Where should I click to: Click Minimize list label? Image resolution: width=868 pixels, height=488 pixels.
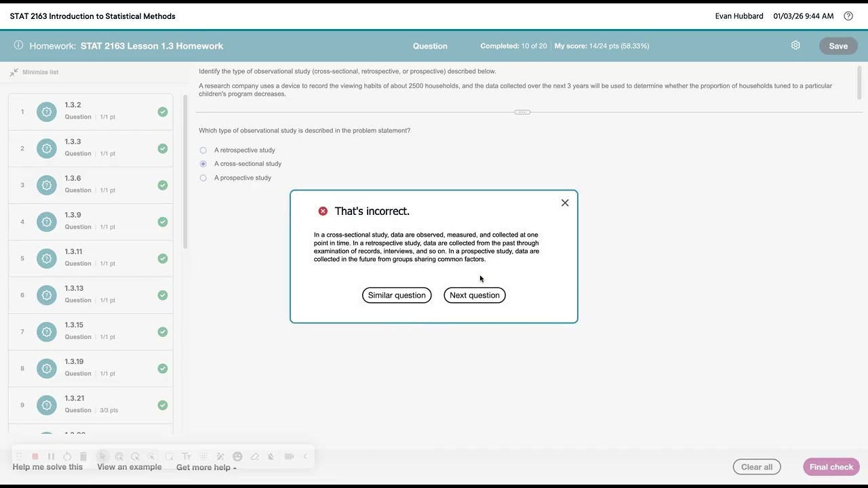coord(40,72)
